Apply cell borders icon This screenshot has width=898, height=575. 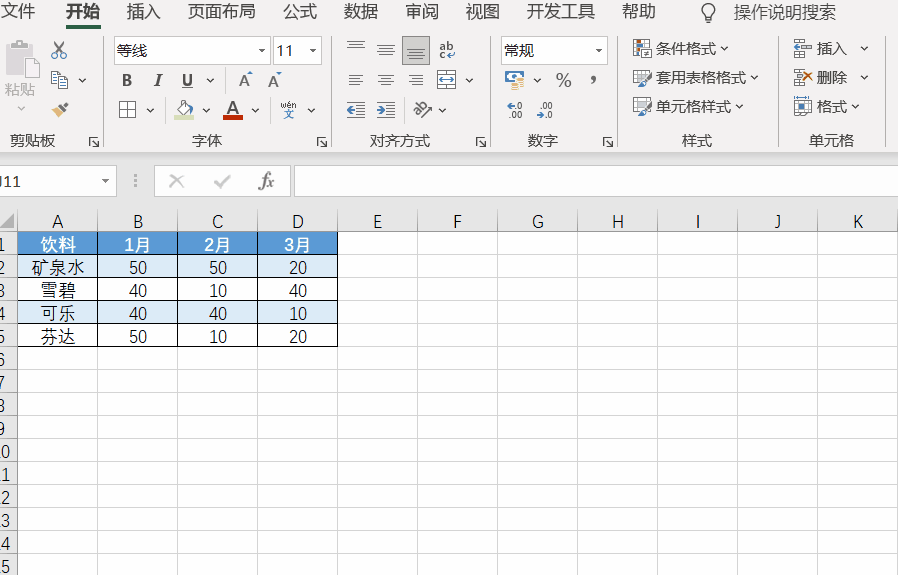(127, 109)
